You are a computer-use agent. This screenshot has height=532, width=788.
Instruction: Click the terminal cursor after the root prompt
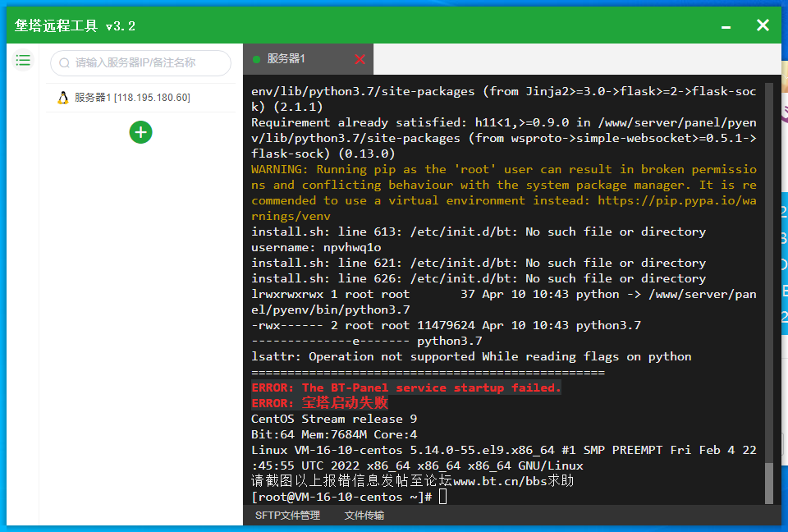pyautogui.click(x=443, y=497)
